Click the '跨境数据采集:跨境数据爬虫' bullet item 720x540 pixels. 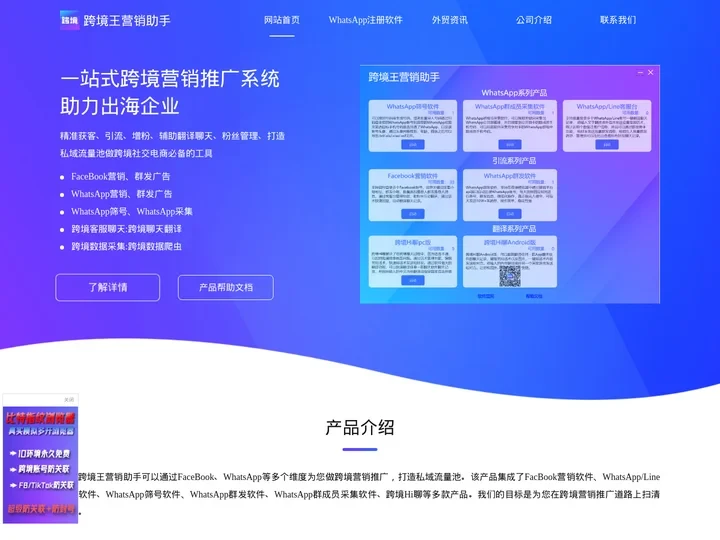tap(126, 247)
